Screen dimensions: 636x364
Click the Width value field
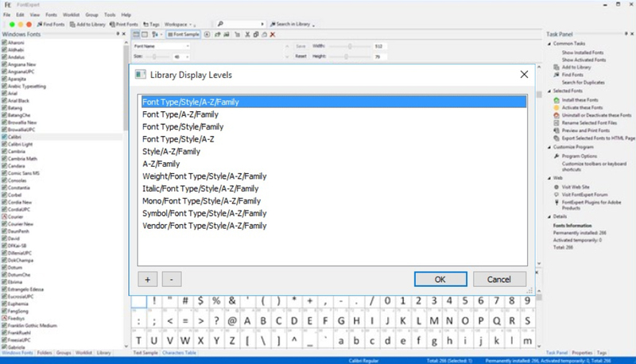pyautogui.click(x=380, y=46)
